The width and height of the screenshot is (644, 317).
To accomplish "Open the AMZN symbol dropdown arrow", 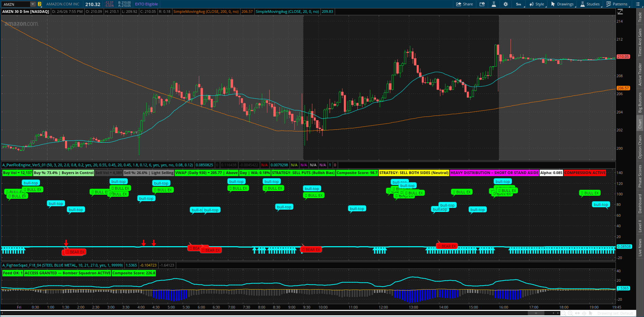I will point(33,4).
